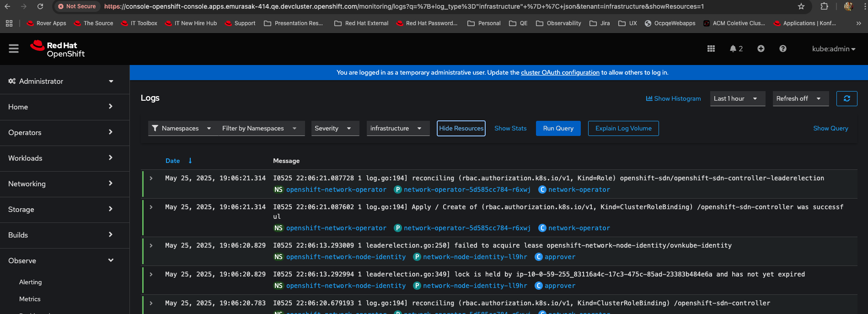Viewport: 868px width, 314px height.
Task: Toggle Show Histogram
Action: pos(673,98)
